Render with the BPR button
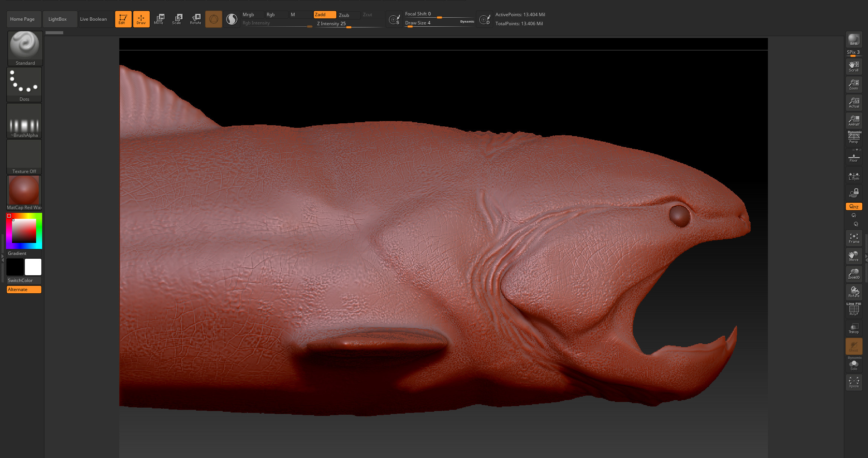 854,39
